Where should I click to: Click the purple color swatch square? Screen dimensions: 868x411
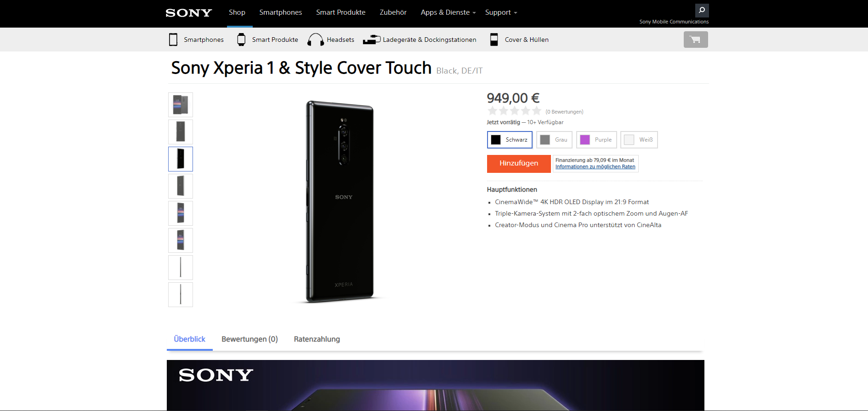585,140
